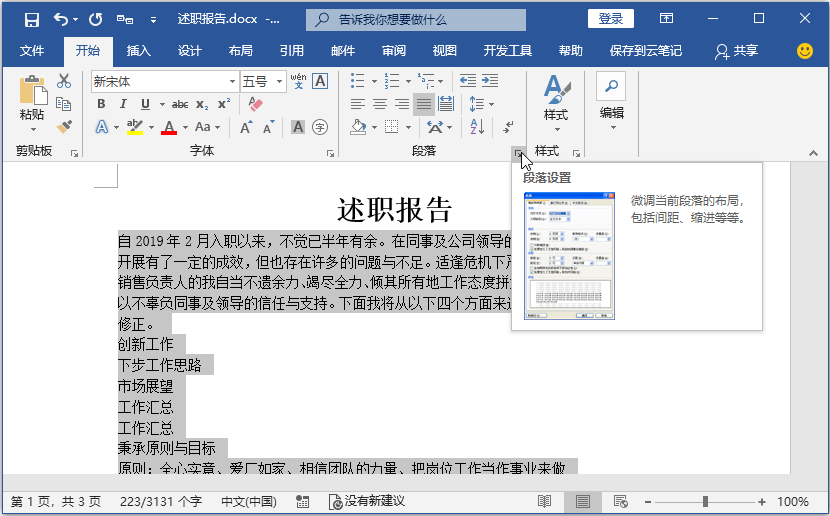Switch to the 插入 tab
Viewport: 830px width, 516px height.
tap(139, 51)
